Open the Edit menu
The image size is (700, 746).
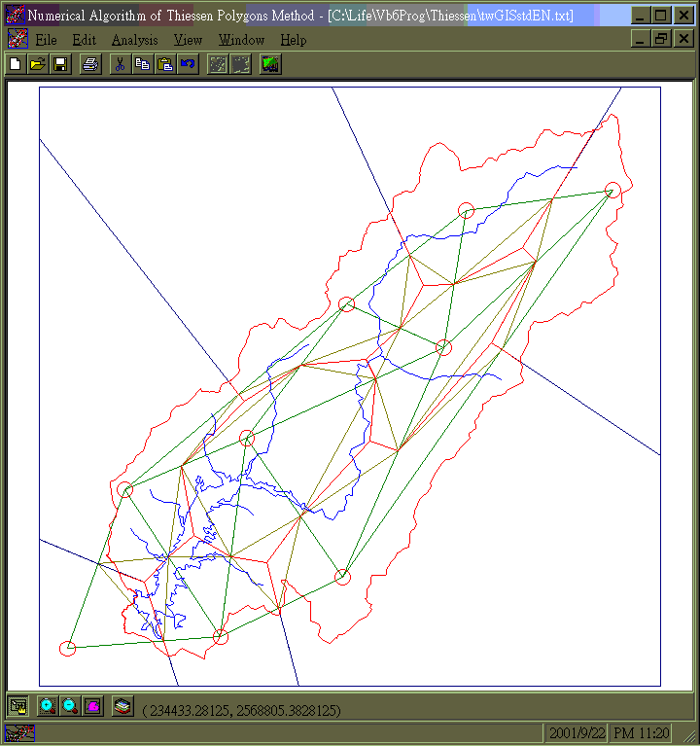click(x=85, y=40)
